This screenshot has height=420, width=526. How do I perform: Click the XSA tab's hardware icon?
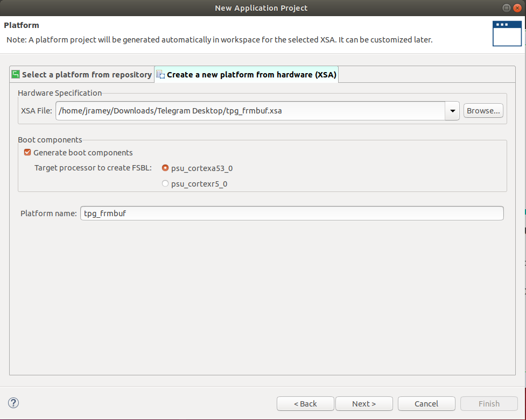[x=160, y=74]
